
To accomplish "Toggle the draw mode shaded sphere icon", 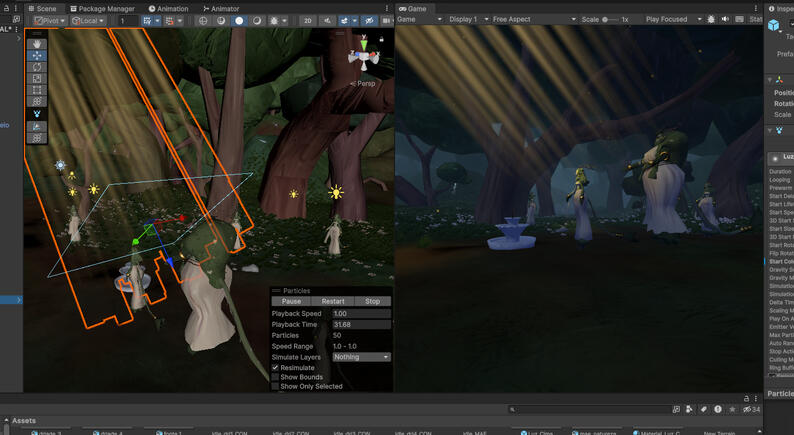I will 239,21.
